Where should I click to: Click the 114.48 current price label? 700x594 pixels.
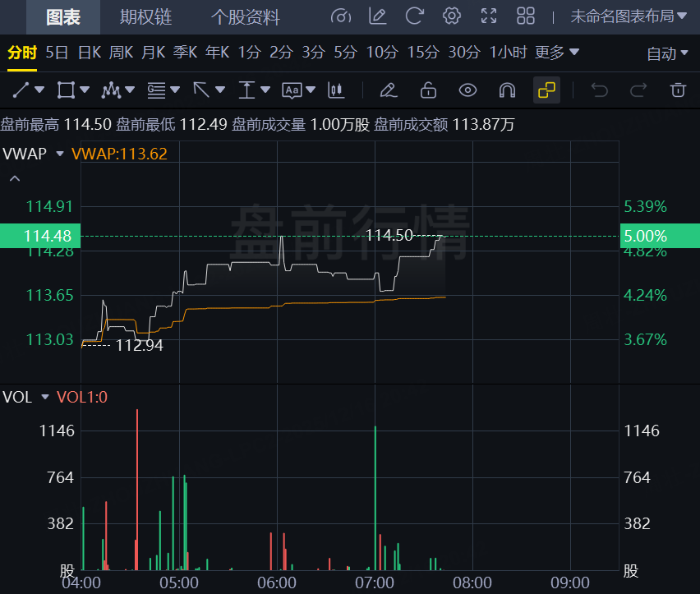[39, 236]
